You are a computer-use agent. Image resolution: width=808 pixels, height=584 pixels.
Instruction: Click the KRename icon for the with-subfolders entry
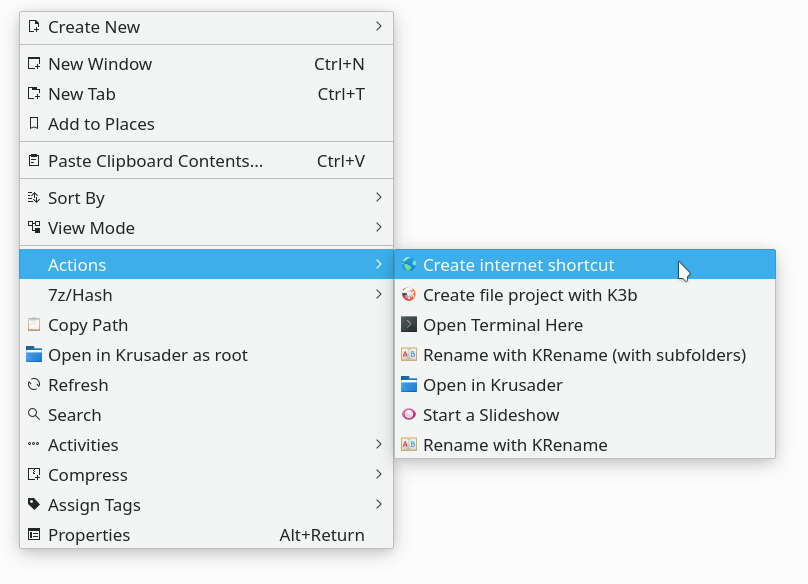coord(409,354)
